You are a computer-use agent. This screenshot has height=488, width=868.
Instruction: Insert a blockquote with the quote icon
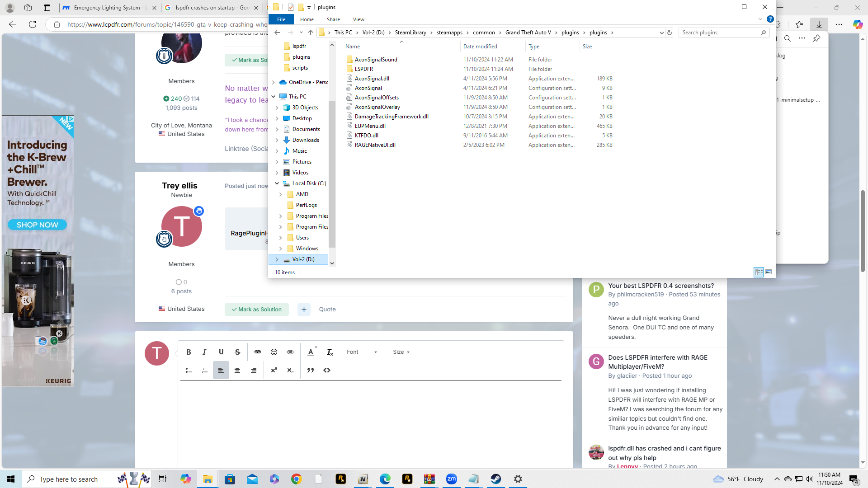coord(311,370)
